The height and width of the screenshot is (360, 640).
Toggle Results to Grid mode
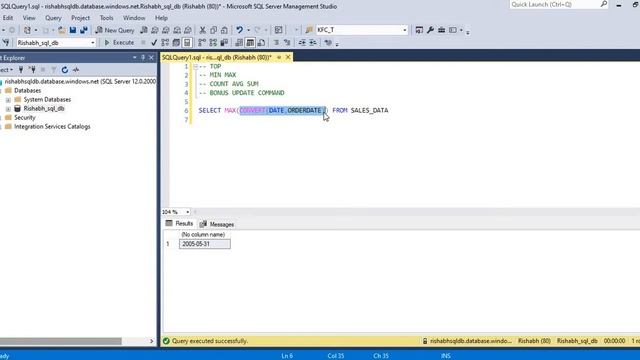[250, 42]
